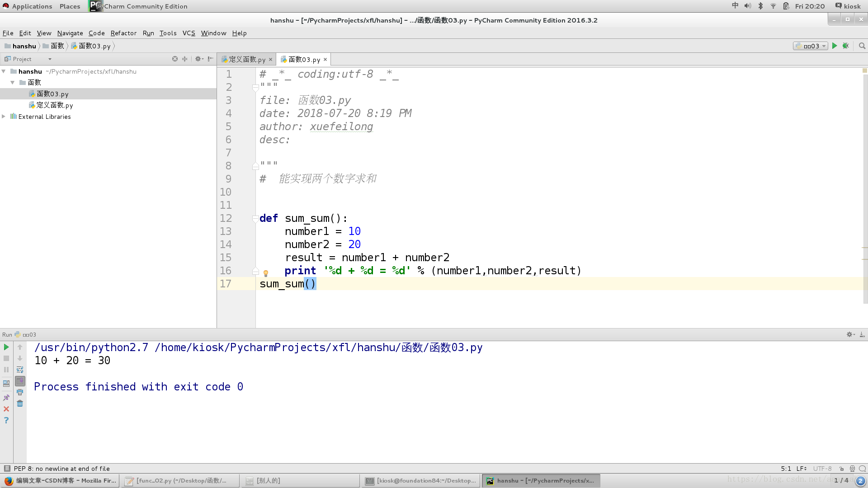Screen dimensions: 868x488
Task: Close the Run tab with red X
Action: 6,409
